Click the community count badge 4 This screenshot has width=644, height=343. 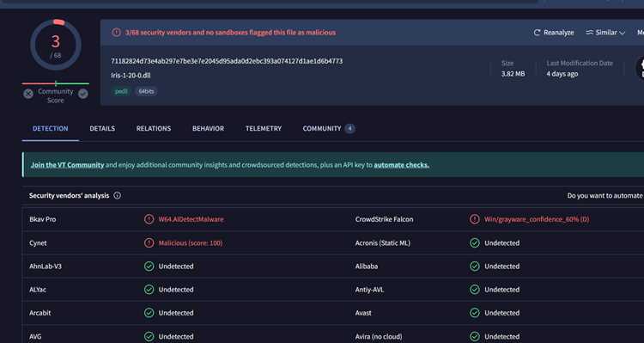[x=350, y=129]
